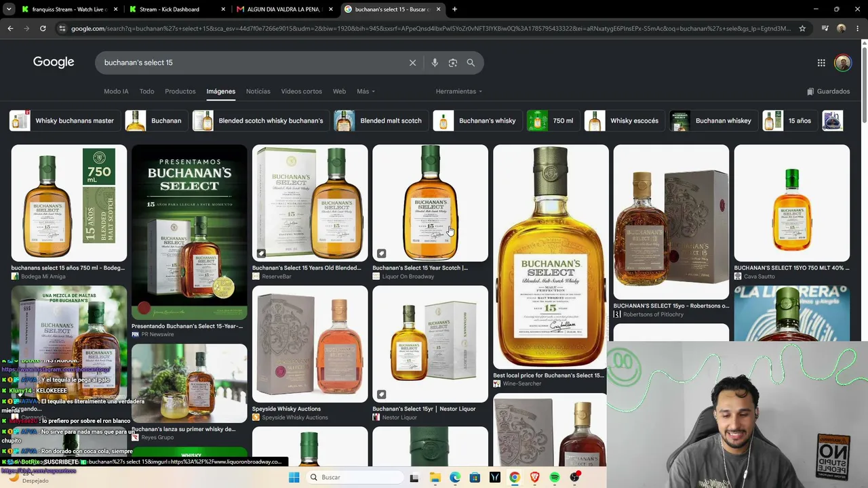868x488 pixels.
Task: Open the Wine-Searcher large bottle image
Action: click(551, 256)
